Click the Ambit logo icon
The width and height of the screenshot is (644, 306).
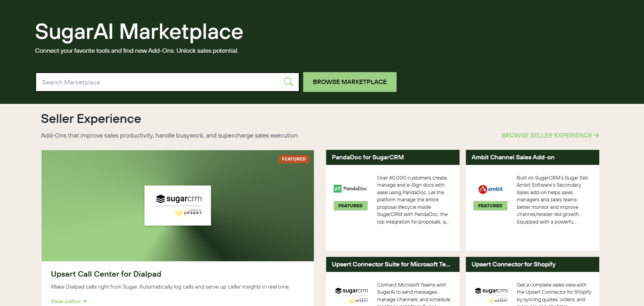point(490,189)
